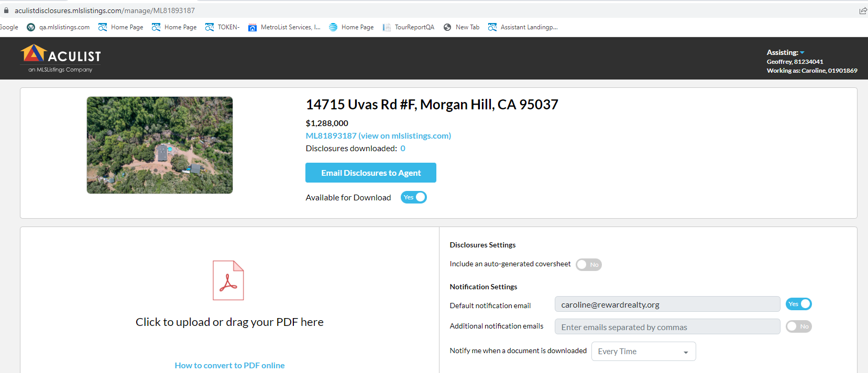
Task: Open the Every Time notification dropdown
Action: coord(644,352)
